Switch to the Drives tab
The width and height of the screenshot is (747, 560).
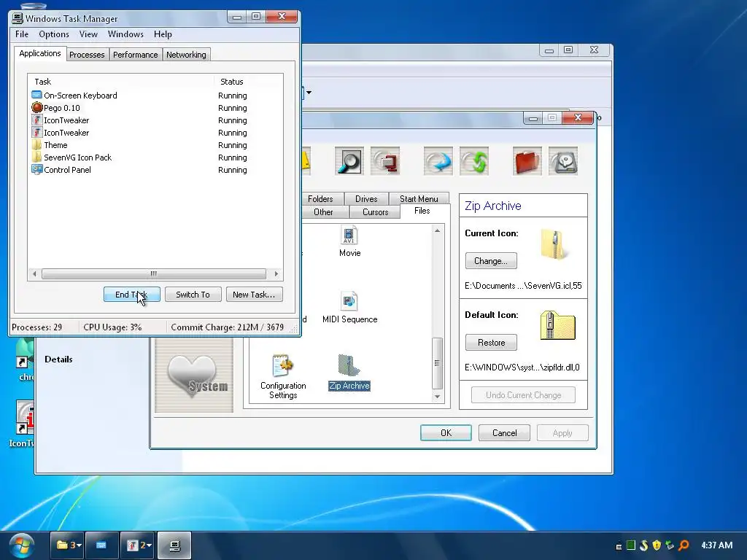pos(366,198)
